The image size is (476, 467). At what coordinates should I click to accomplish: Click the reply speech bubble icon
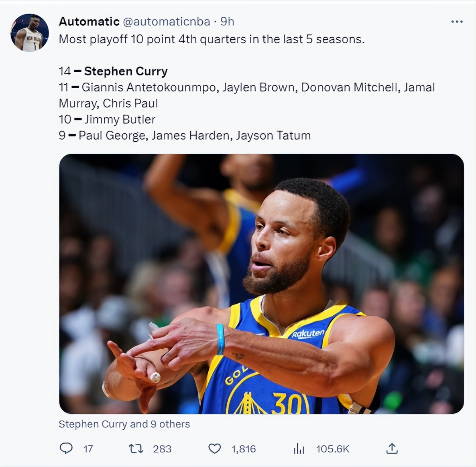(66, 448)
